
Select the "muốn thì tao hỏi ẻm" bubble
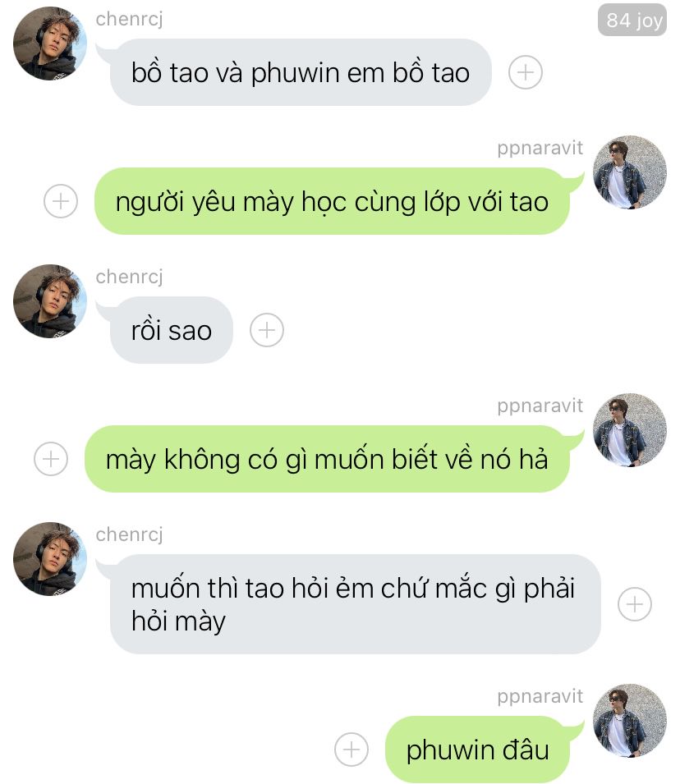coord(355,604)
